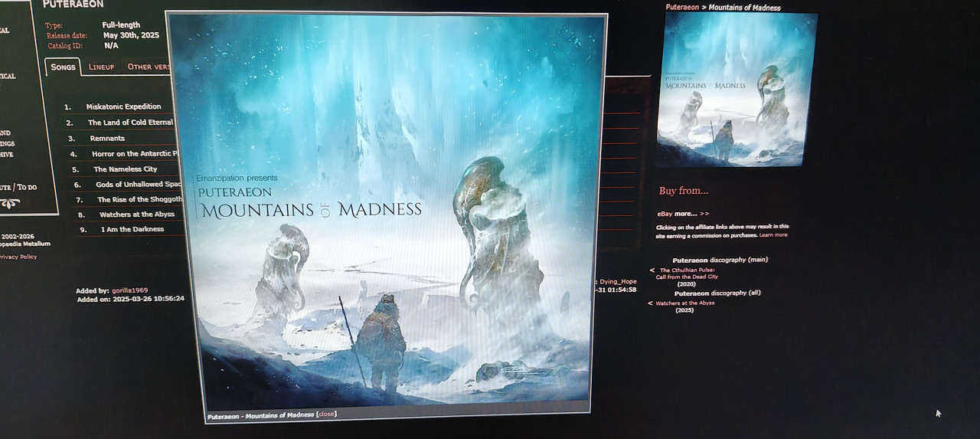Click the release date May 30th, 2025
Image resolution: width=980 pixels, height=439 pixels.
(132, 35)
